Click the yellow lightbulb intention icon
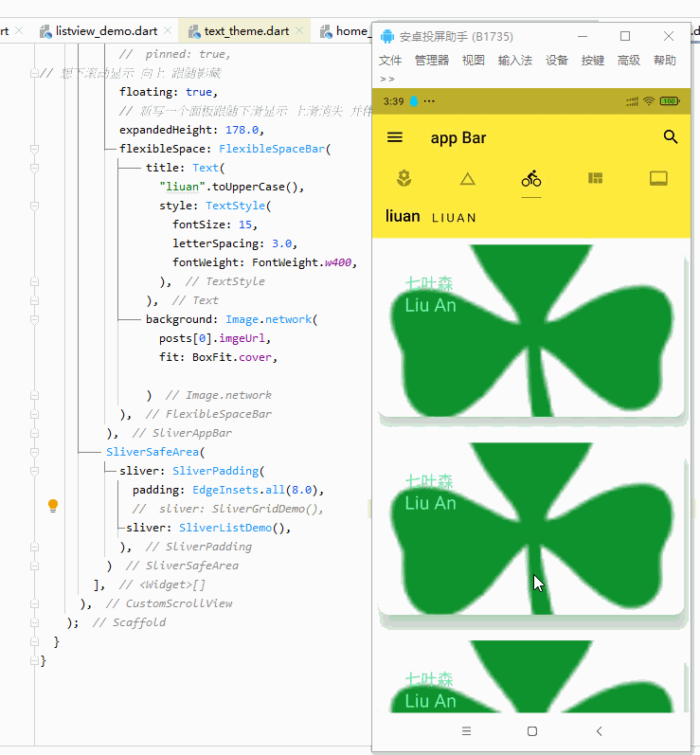This screenshot has height=755, width=700. (x=53, y=506)
